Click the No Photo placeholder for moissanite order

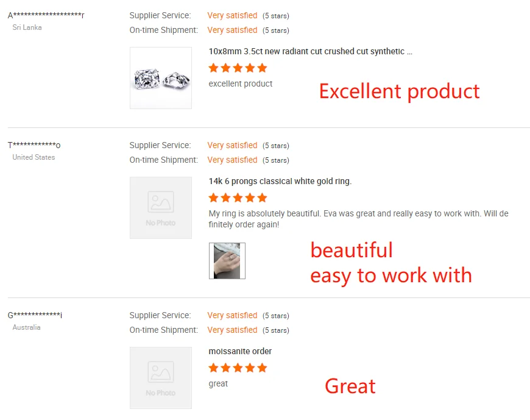(x=161, y=378)
